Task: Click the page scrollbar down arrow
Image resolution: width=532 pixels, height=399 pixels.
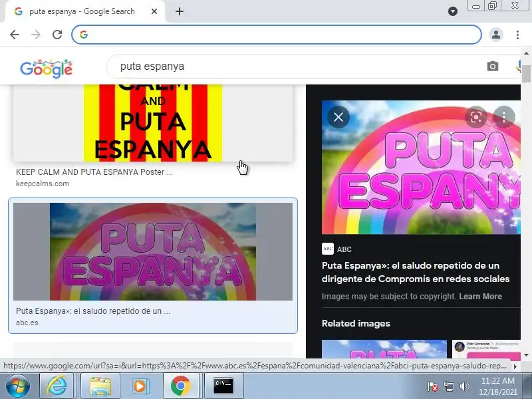Action: (x=526, y=355)
